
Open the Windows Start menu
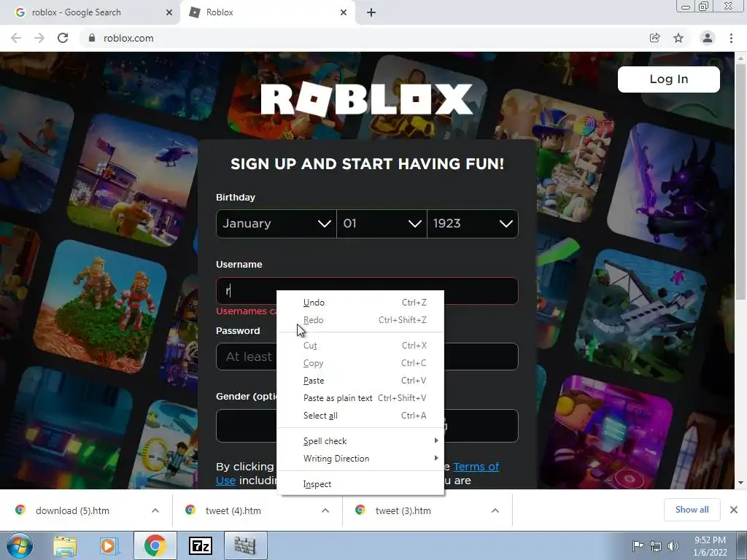click(20, 545)
